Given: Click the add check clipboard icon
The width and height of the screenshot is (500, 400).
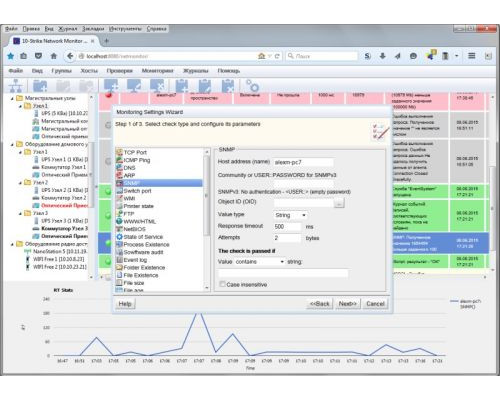Looking at the screenshot, I should pos(182,86).
